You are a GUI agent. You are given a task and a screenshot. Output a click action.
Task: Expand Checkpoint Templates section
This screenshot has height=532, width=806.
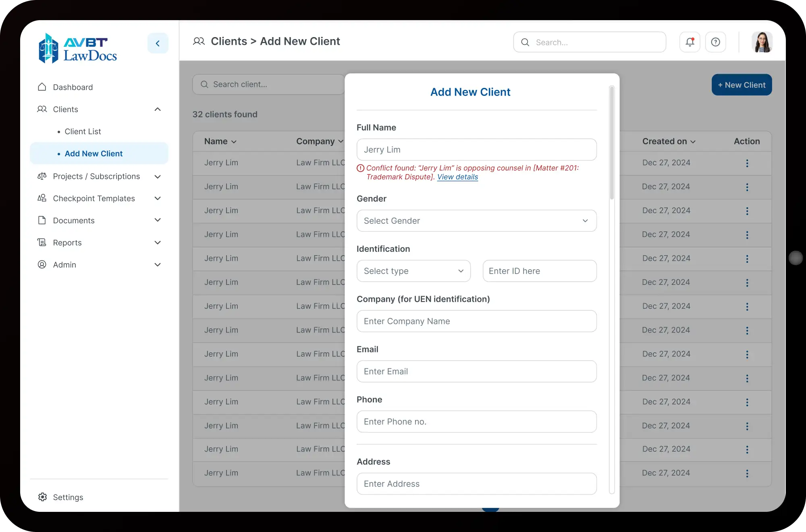158,198
